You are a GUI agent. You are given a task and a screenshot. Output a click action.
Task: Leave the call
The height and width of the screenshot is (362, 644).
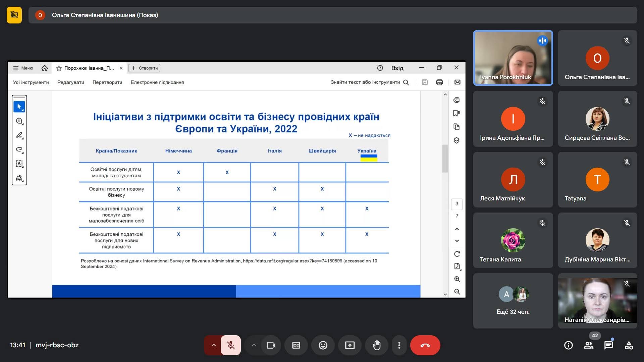tap(425, 345)
